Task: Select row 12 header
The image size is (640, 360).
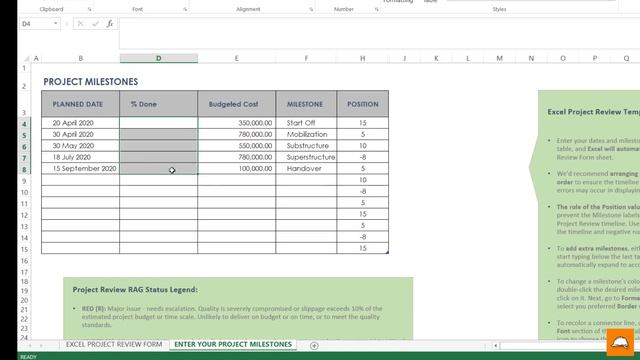Action: click(24, 215)
